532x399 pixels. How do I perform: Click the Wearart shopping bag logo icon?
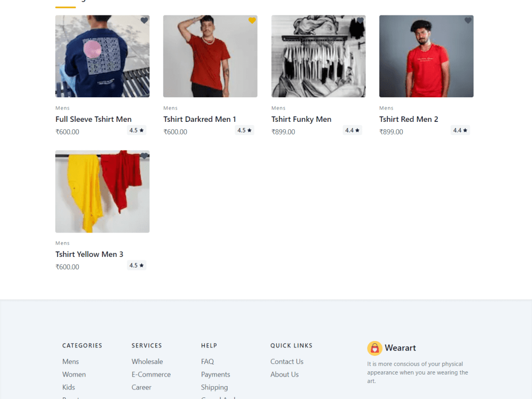click(375, 348)
